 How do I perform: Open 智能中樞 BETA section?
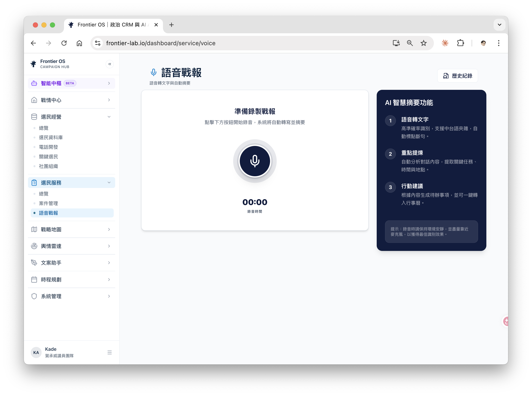71,83
